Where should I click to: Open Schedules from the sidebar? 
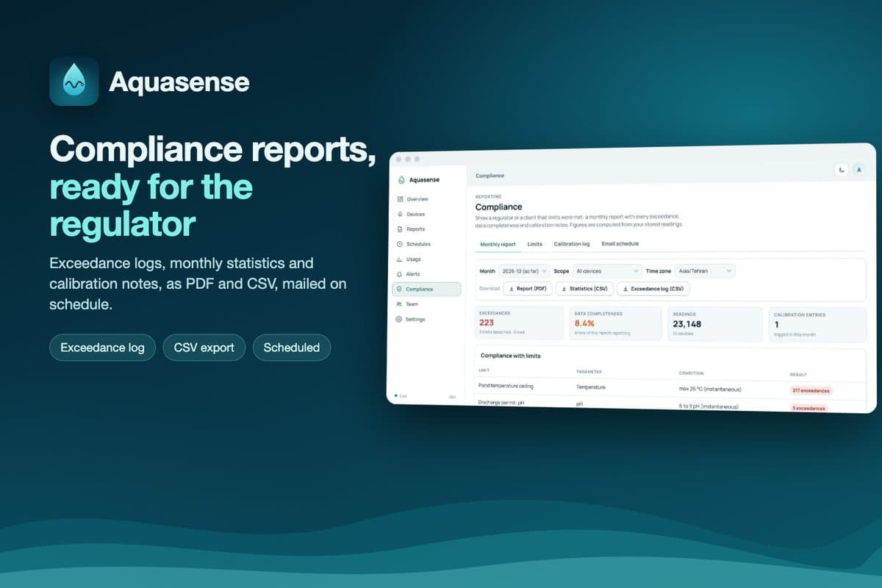[x=413, y=244]
